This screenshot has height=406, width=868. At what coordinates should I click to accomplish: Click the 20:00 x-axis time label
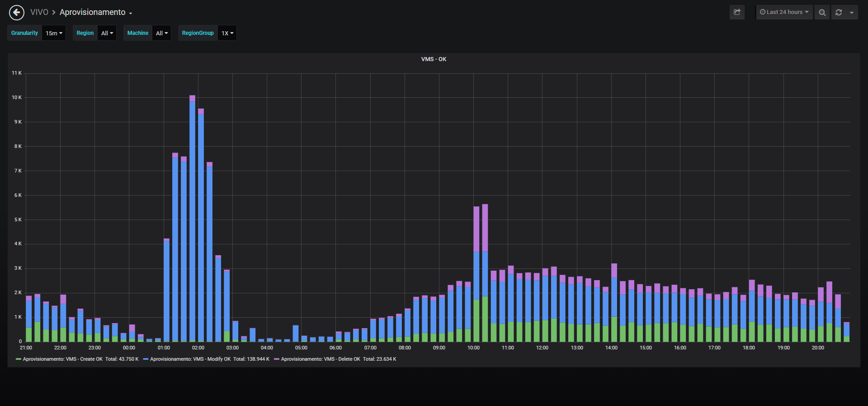(x=818, y=348)
